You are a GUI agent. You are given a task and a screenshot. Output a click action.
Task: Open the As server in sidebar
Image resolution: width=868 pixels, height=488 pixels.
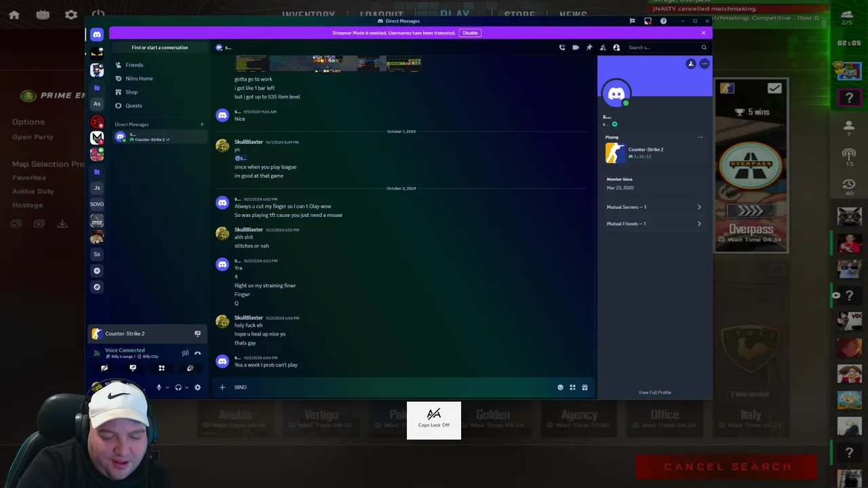[x=97, y=104]
